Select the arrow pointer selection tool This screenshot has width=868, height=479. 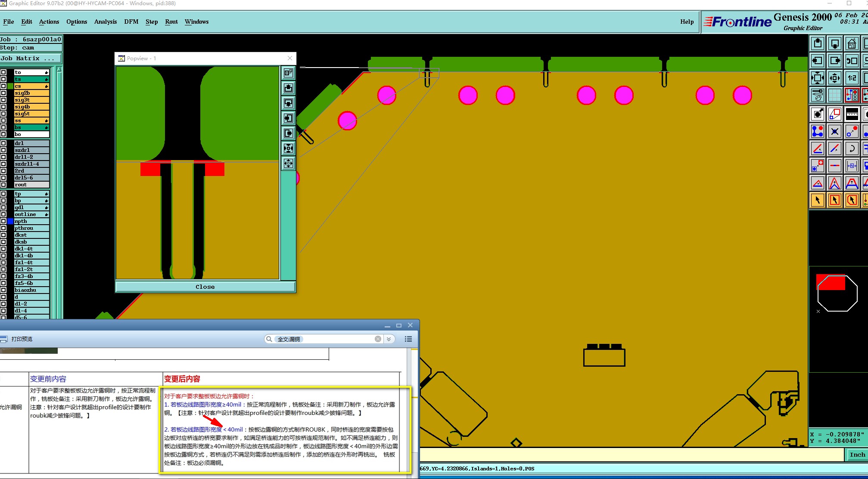click(x=817, y=200)
